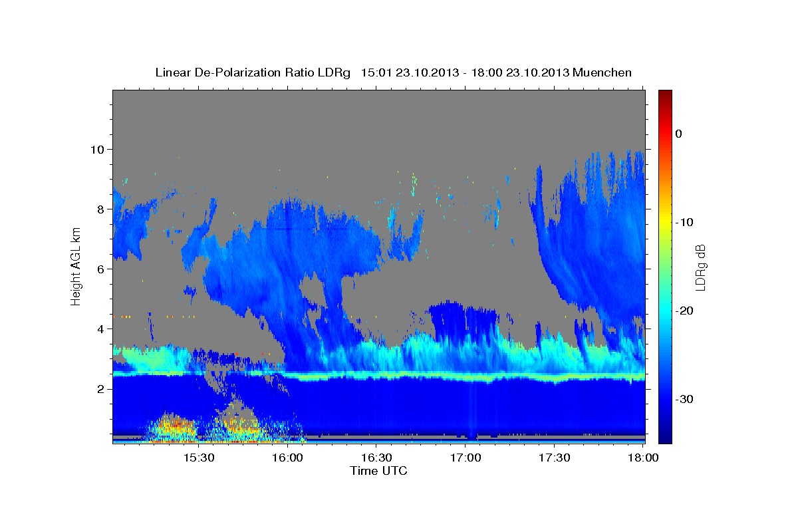798x532 pixels.
Task: Click the height axis label 8
Action: click(x=102, y=209)
